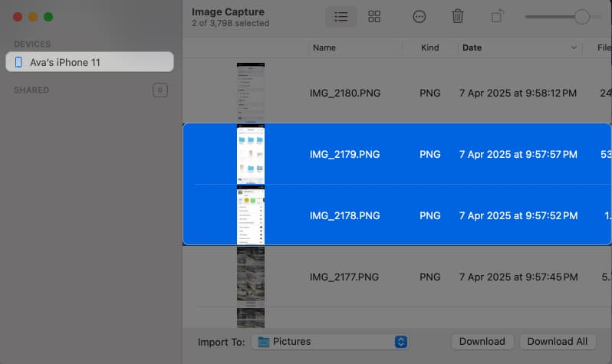The width and height of the screenshot is (612, 364).
Task: Click the Download button
Action: pos(482,342)
